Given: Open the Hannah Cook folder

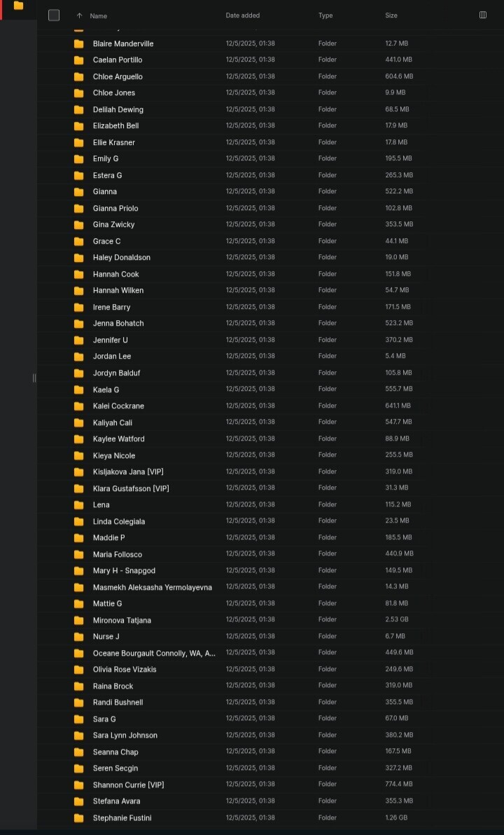Looking at the screenshot, I should coord(116,274).
